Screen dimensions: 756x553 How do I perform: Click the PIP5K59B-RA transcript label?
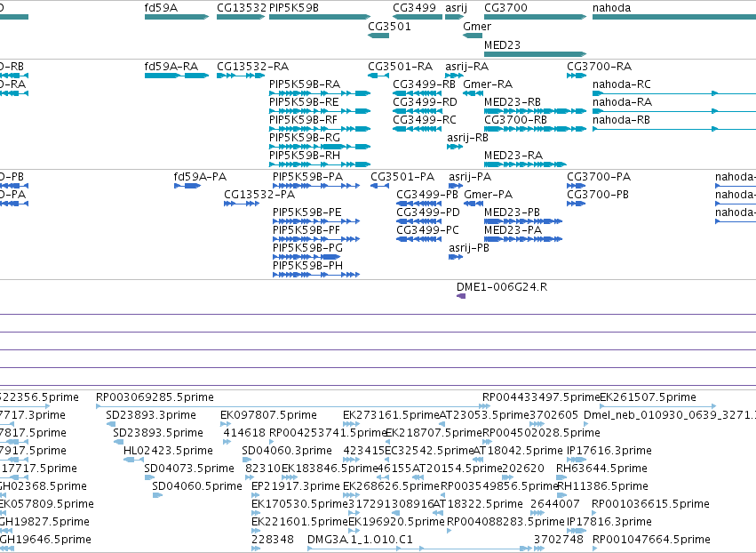[x=304, y=84]
